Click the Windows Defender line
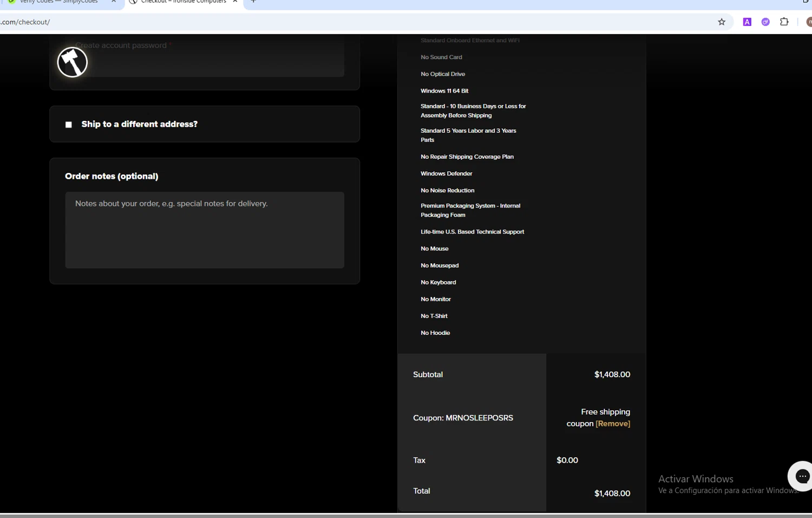Image resolution: width=812 pixels, height=518 pixels. click(447, 174)
